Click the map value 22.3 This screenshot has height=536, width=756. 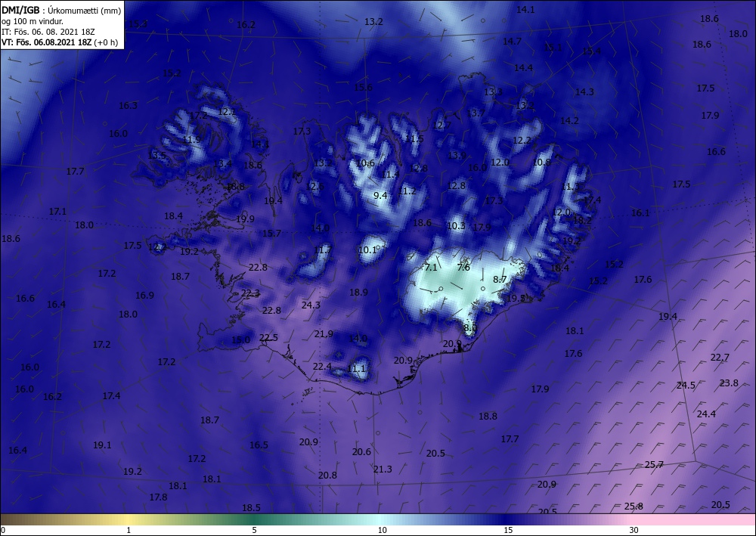[x=250, y=293]
